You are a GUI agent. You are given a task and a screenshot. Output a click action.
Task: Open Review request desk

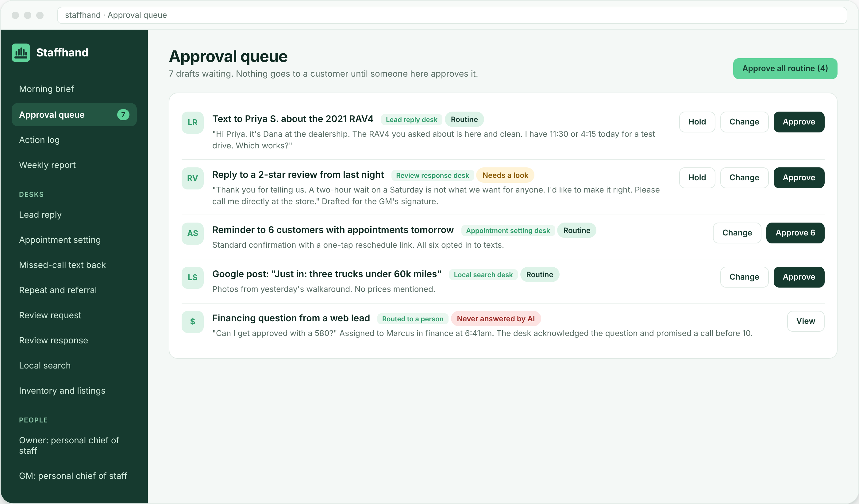[74, 315]
